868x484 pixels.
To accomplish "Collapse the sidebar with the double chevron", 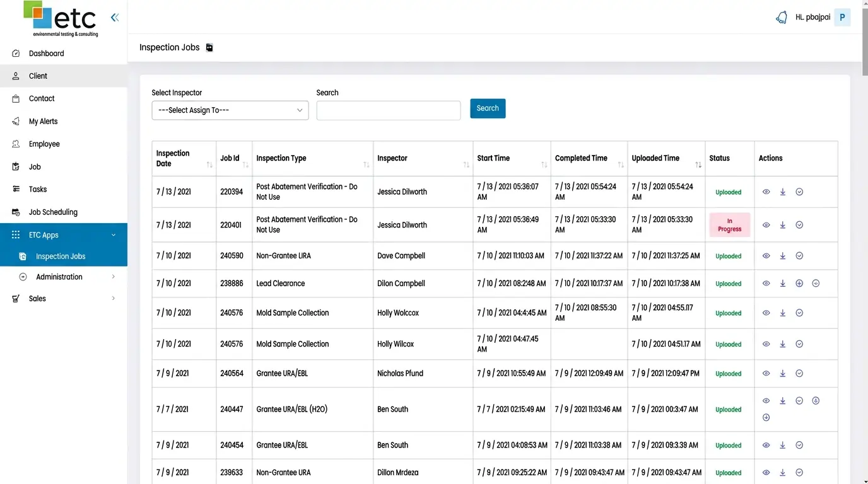I will click(x=114, y=18).
